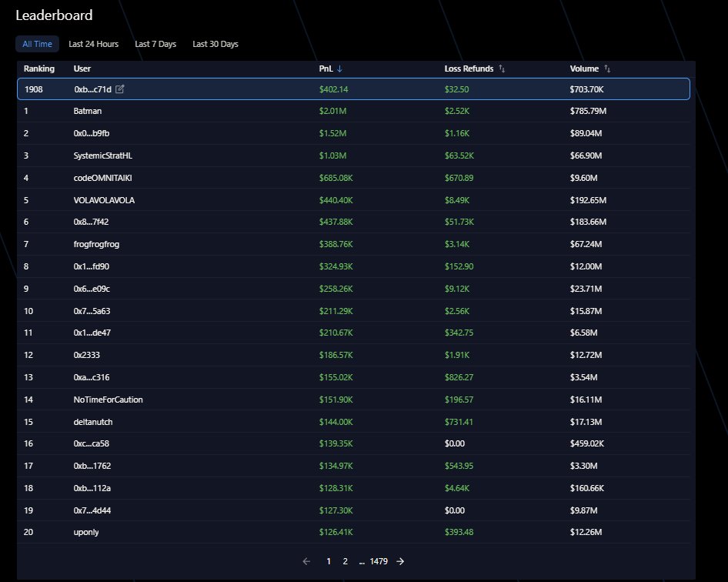Jump to the last page, 1479
The height and width of the screenshot is (582, 728).
click(379, 561)
